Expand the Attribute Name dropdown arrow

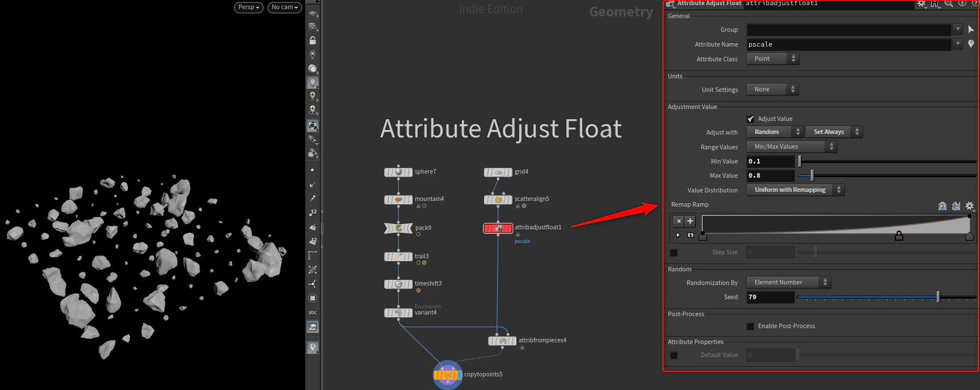pyautogui.click(x=958, y=44)
